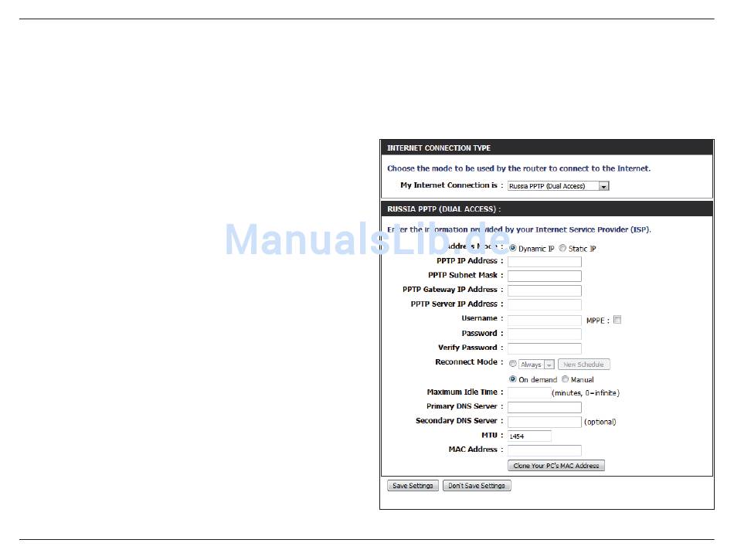Click the PPTP Server IP Address field
The height and width of the screenshot is (560, 734).
click(x=545, y=305)
